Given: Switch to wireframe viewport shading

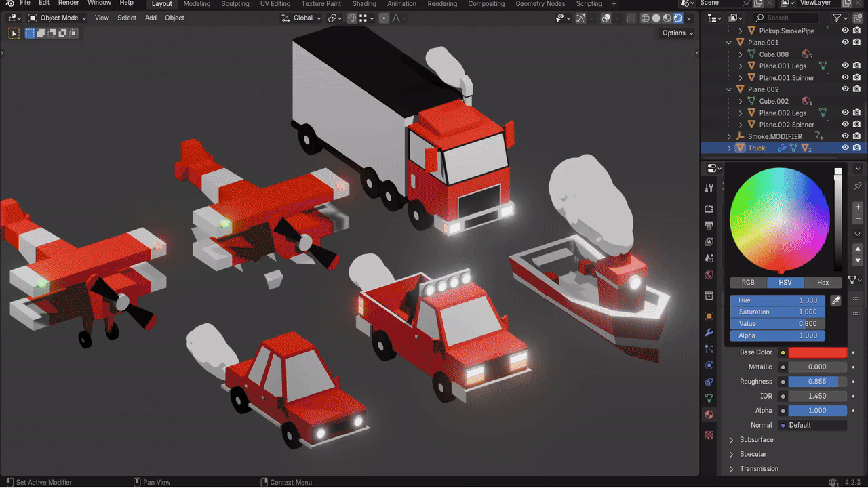Looking at the screenshot, I should coord(645,18).
